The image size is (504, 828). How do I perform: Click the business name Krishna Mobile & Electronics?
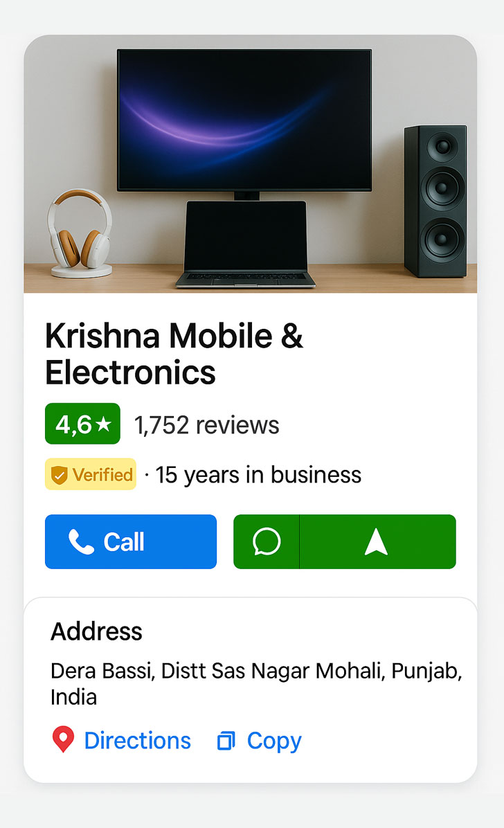coord(174,354)
